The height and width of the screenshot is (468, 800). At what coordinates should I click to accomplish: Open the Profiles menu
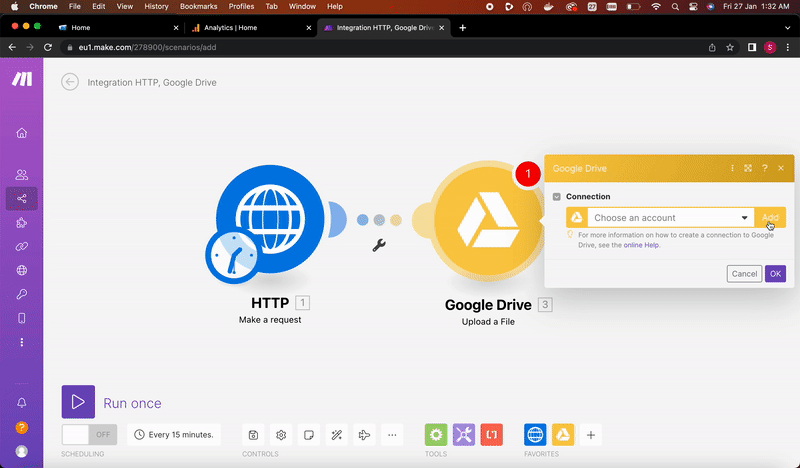[241, 7]
